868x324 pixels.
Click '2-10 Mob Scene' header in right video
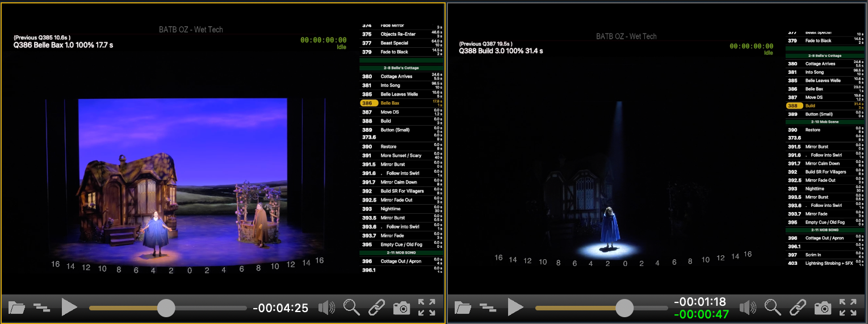coord(825,122)
